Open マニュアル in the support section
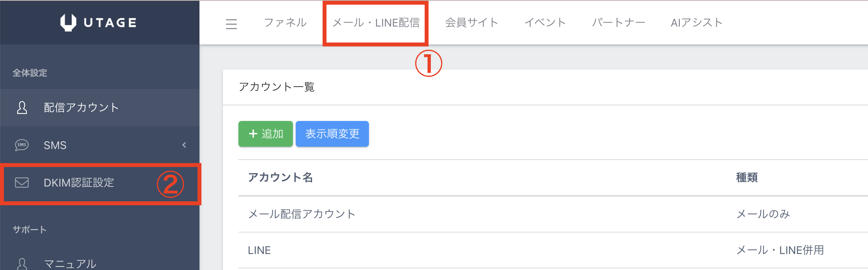This screenshot has height=270, width=868. (x=70, y=264)
